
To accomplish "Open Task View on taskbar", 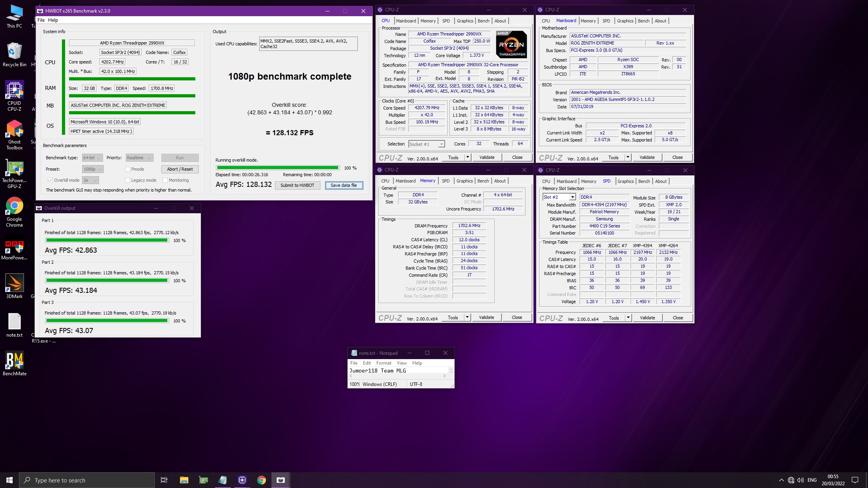I will pyautogui.click(x=164, y=480).
